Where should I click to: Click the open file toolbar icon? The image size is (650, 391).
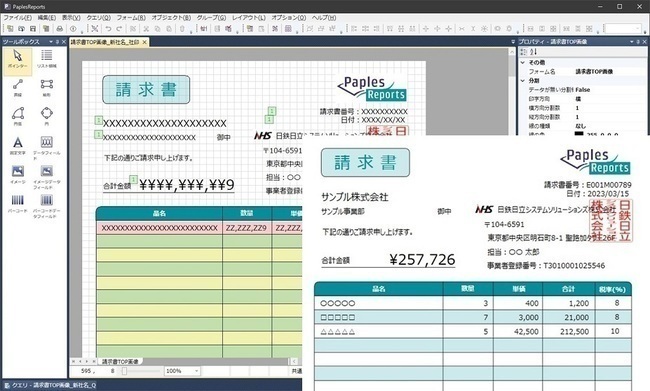tap(21, 29)
